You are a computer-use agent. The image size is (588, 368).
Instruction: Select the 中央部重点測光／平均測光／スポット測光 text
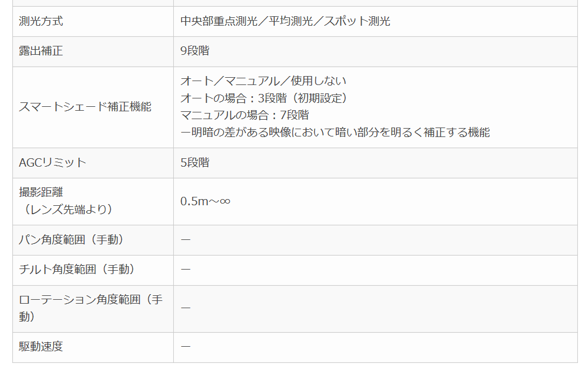pos(285,21)
